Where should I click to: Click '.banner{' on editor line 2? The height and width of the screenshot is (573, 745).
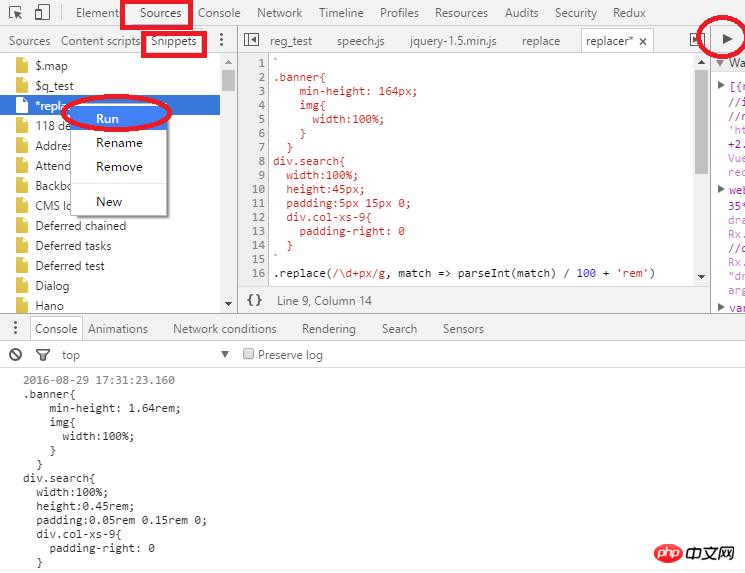point(299,77)
